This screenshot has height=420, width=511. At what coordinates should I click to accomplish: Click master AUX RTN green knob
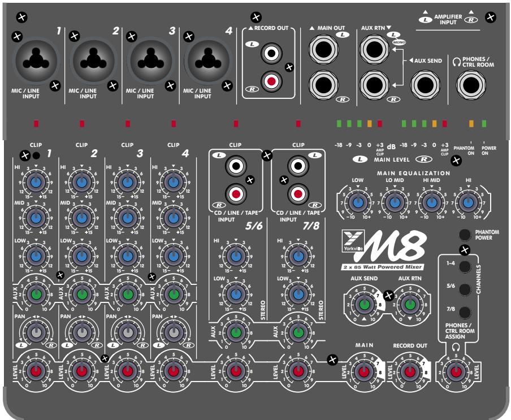tap(410, 304)
